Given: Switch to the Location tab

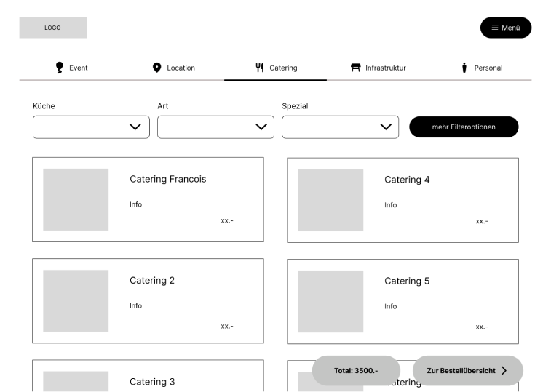Looking at the screenshot, I should tap(173, 68).
